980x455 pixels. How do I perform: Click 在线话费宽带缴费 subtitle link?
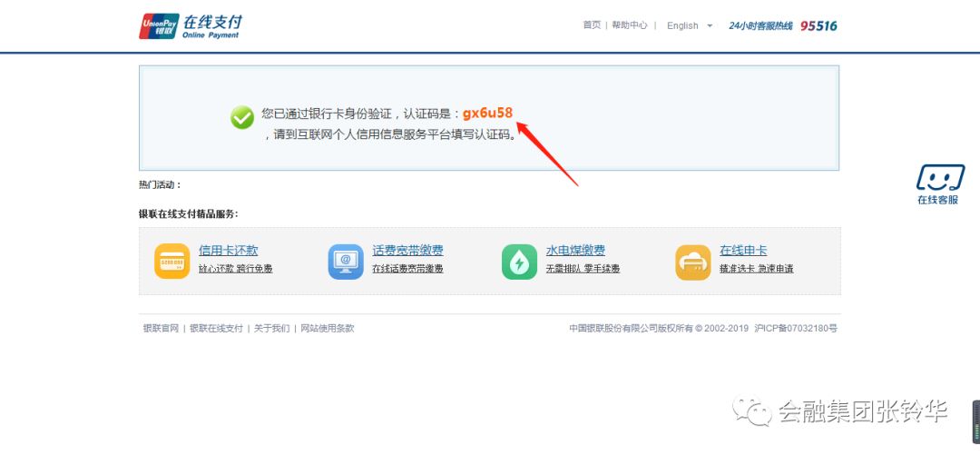tap(407, 269)
